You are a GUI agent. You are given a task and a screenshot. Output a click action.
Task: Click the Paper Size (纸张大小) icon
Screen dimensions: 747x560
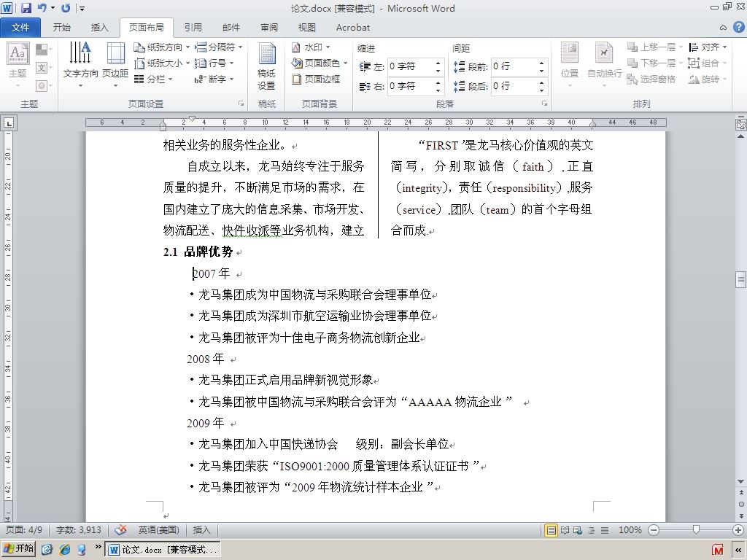139,63
